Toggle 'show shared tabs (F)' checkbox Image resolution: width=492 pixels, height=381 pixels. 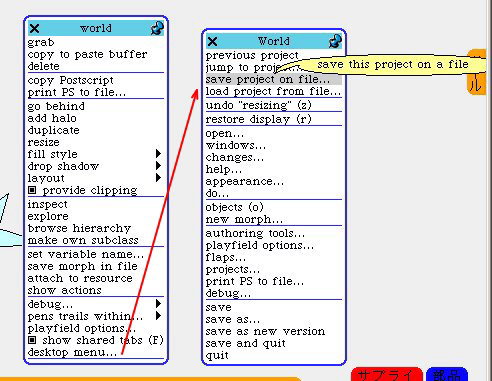[32, 340]
